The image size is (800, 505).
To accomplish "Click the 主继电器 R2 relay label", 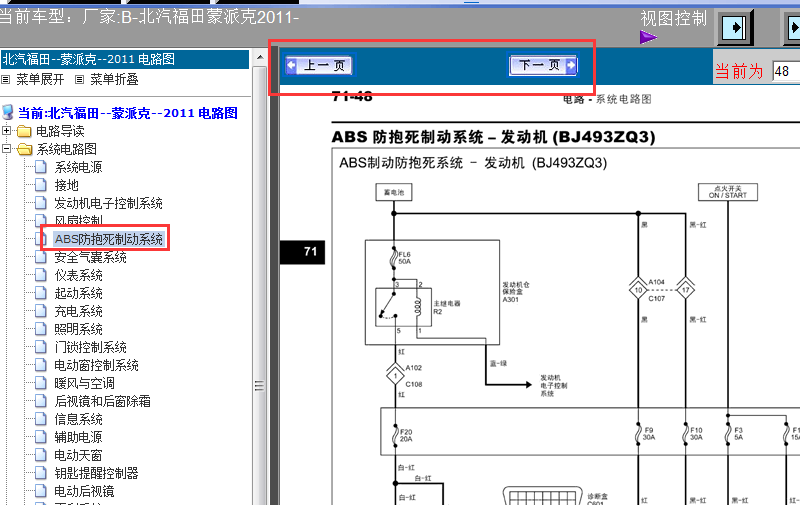I will pos(446,307).
